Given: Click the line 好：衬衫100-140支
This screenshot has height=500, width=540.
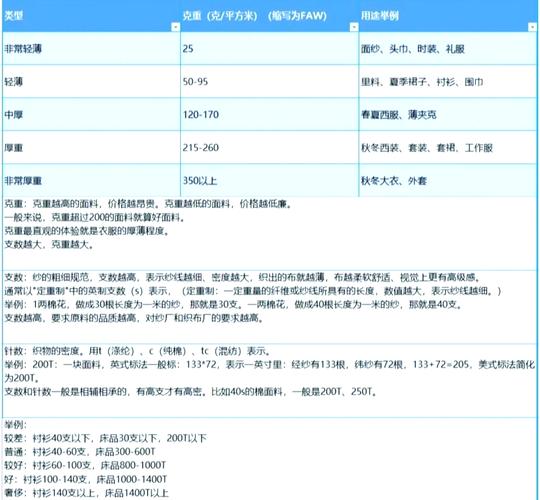Looking at the screenshot, I should pos(86,479).
